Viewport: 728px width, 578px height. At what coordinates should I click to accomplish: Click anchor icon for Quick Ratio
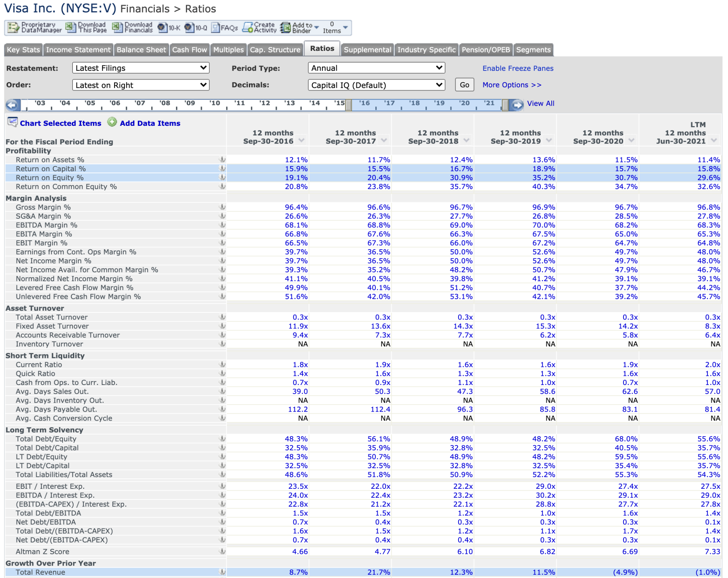point(222,374)
